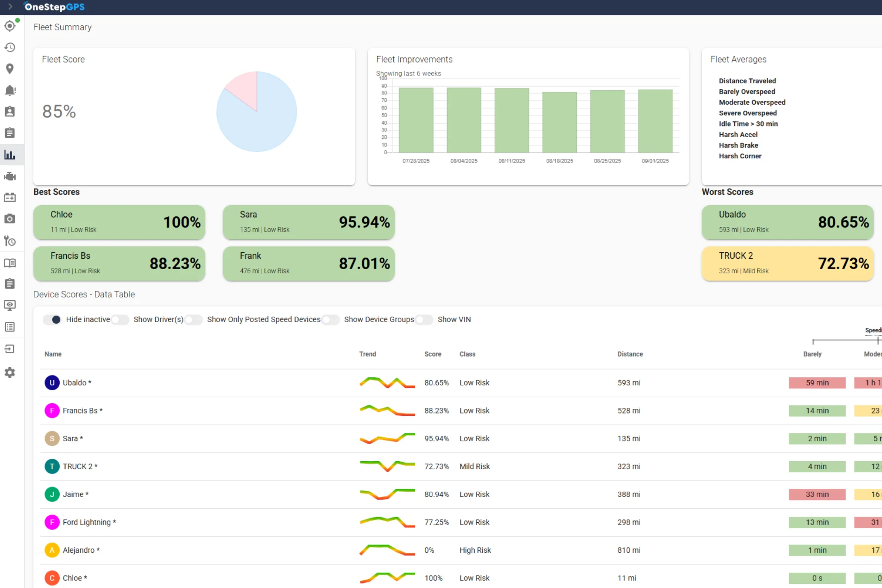Click the 07/28/2025 bar in chart
The height and width of the screenshot is (588, 882).
coord(416,120)
